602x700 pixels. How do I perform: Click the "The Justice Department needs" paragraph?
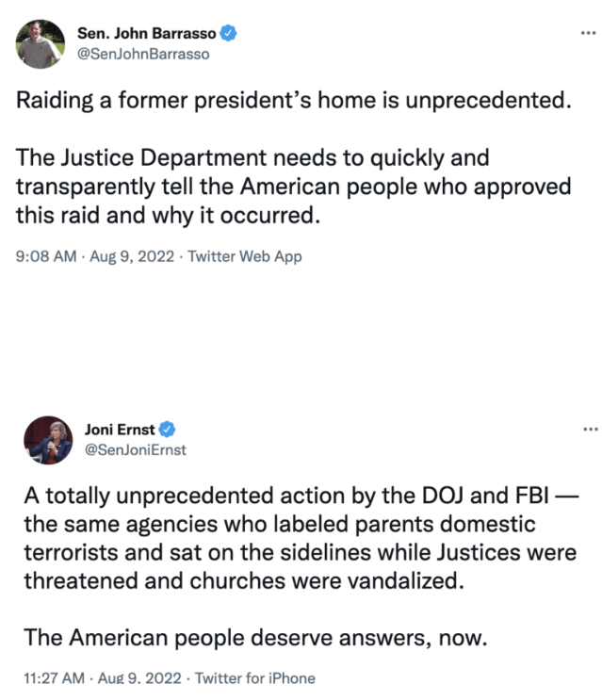[293, 186]
